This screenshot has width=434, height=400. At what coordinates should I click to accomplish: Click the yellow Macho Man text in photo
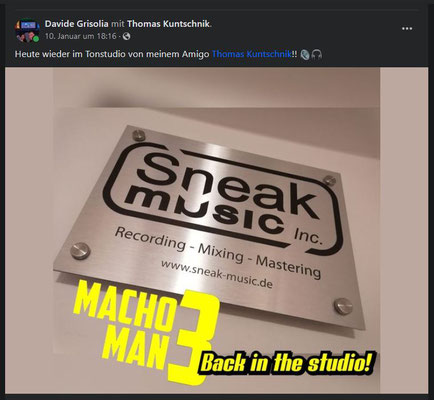tap(125, 322)
